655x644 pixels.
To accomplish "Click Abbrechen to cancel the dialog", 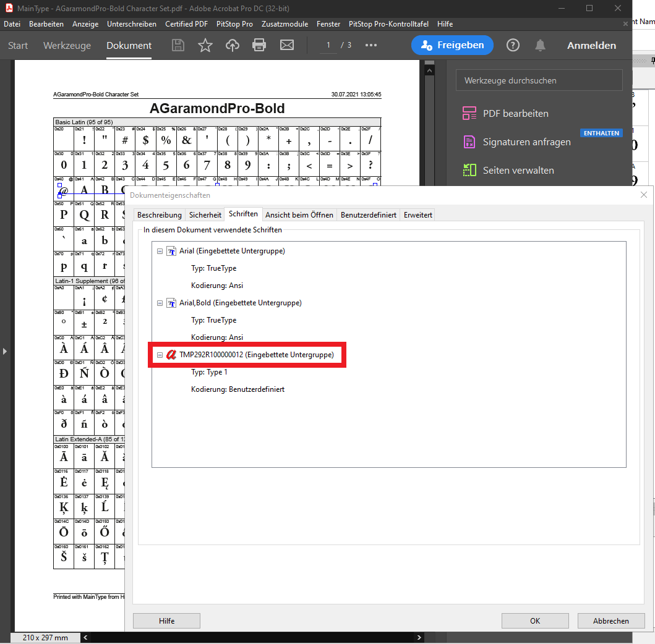I will (610, 621).
